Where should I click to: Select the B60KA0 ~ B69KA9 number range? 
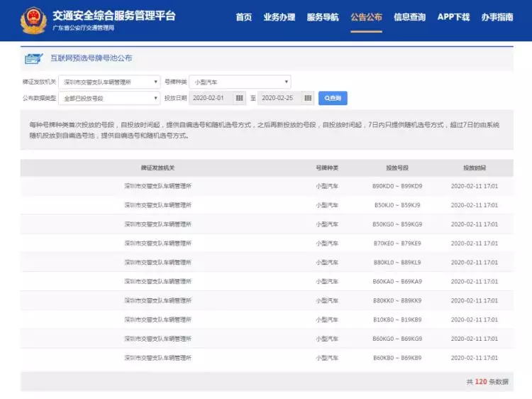pos(397,282)
